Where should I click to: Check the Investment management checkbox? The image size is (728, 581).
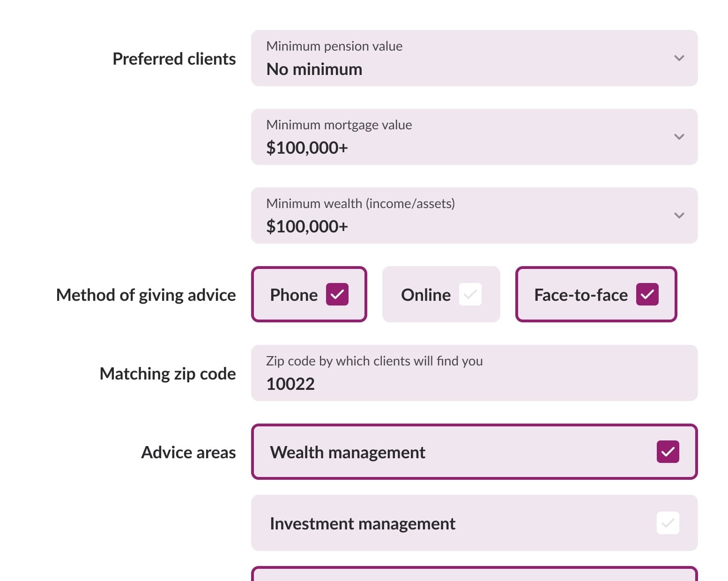(668, 523)
